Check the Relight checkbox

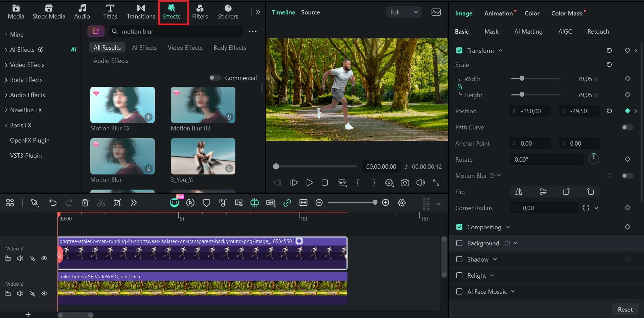(459, 275)
